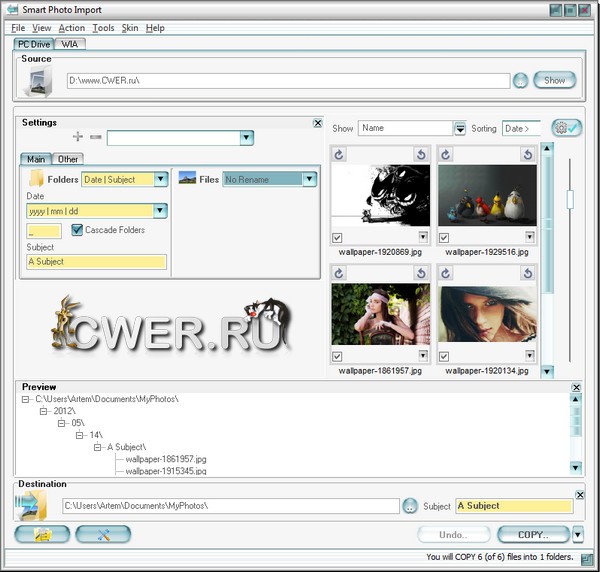Expand the Files No Rename dropdown

(309, 179)
